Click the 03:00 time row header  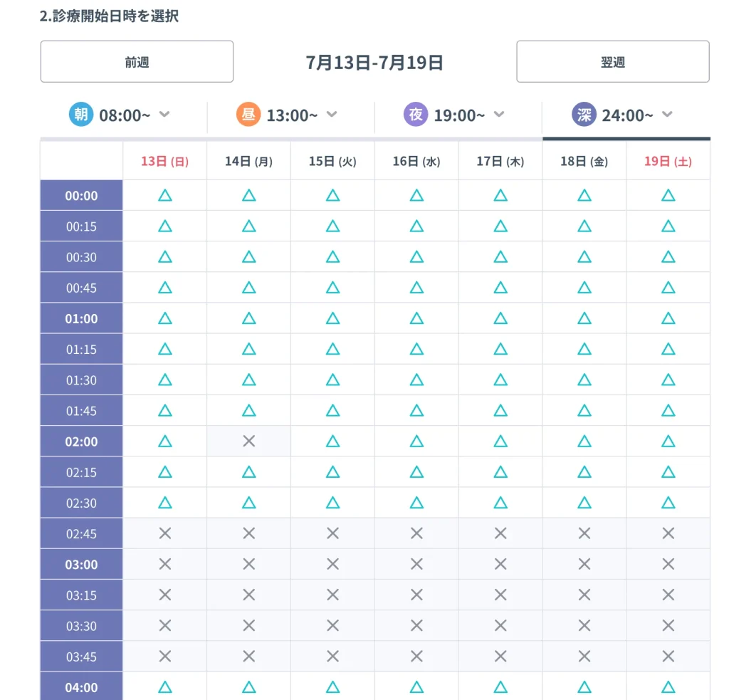click(81, 564)
